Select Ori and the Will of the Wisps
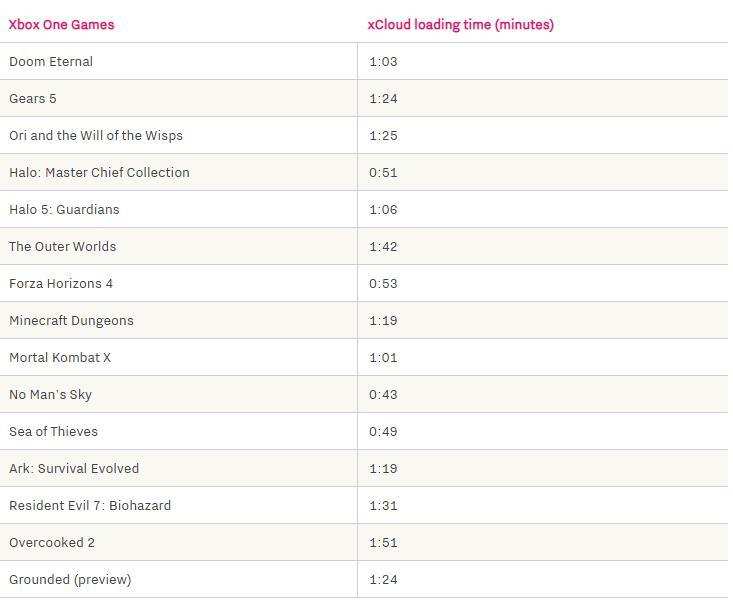The height and width of the screenshot is (602, 733). 96,136
